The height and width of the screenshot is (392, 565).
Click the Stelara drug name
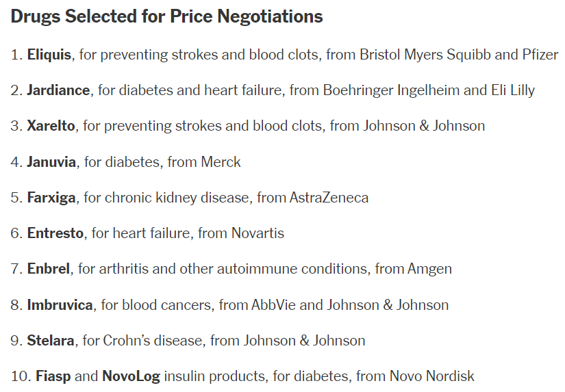[x=51, y=341]
